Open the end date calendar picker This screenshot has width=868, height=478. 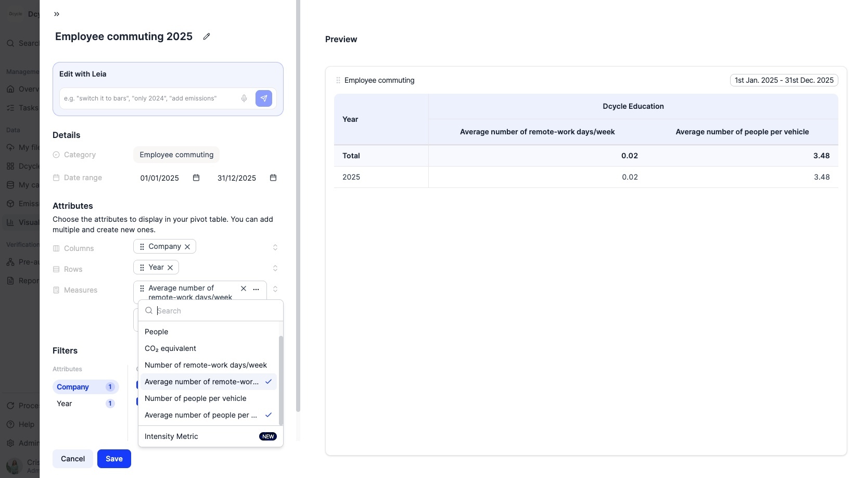[x=273, y=178]
